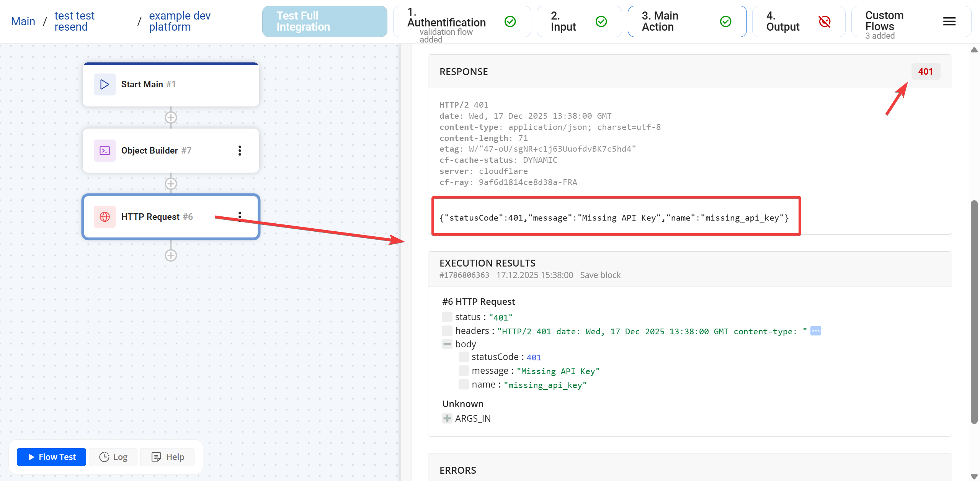This screenshot has height=481, width=980.
Task: Open the 1. Authentification step tab
Action: [x=461, y=21]
